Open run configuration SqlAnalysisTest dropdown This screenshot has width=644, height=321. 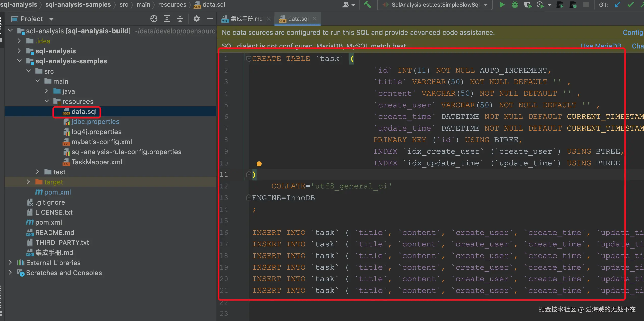coord(486,5)
